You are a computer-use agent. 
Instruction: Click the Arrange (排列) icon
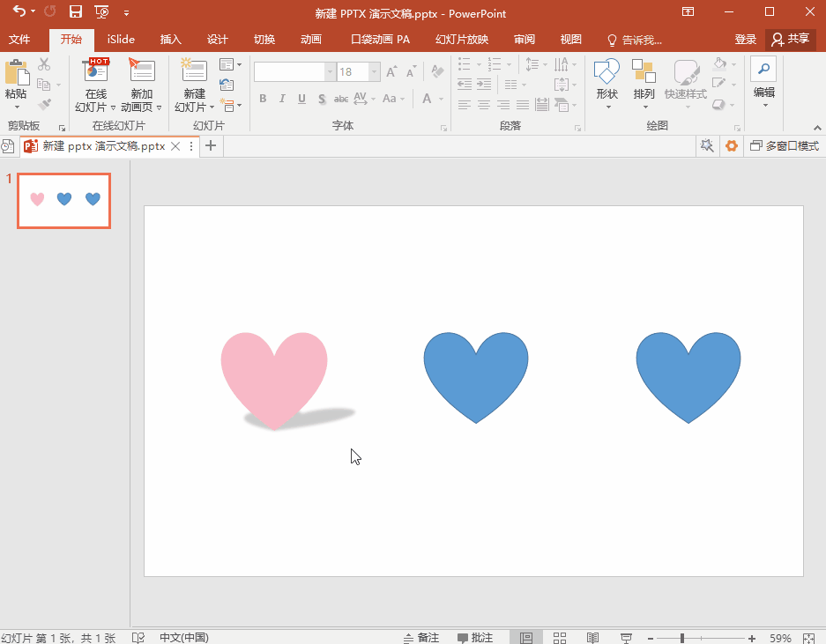[x=644, y=71]
